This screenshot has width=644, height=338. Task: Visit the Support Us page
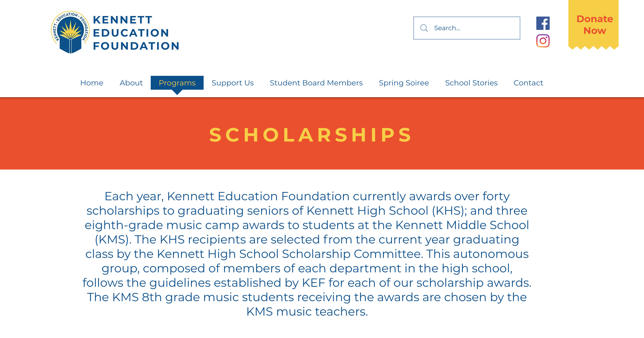[233, 83]
